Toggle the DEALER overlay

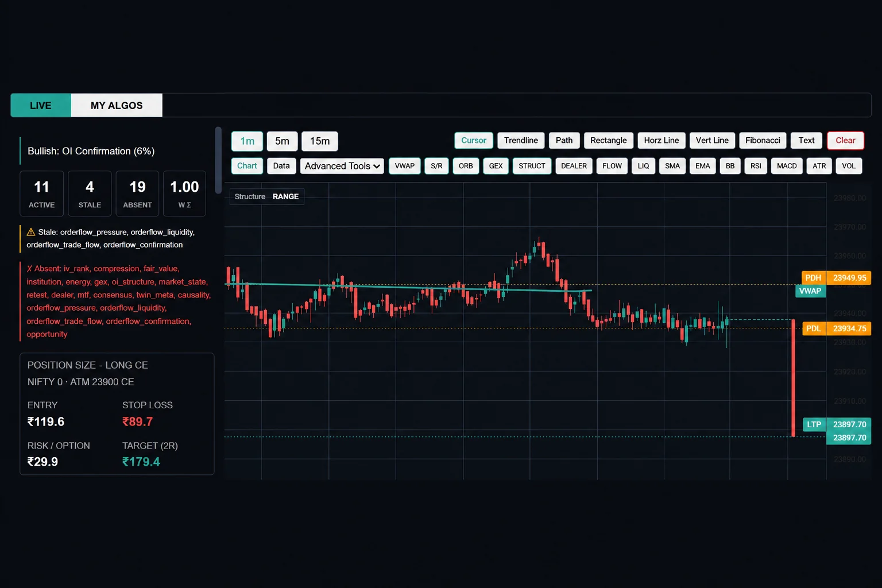574,166
